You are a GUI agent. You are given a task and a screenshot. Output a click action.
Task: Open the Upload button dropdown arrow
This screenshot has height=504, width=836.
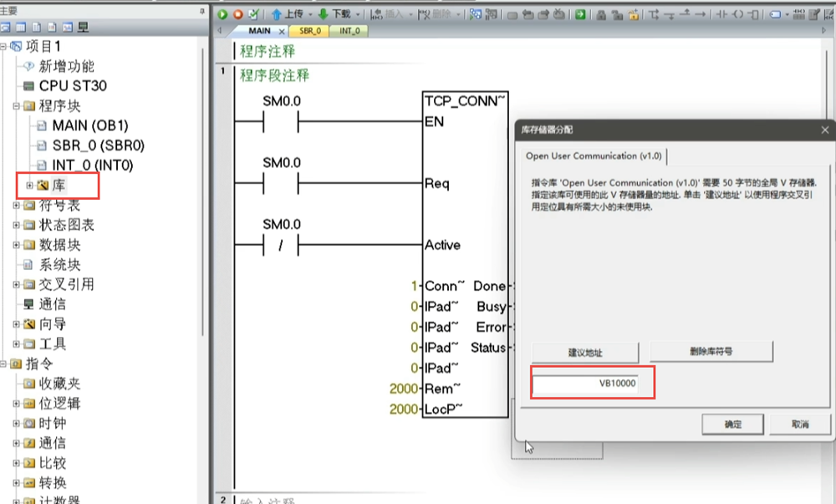click(x=310, y=14)
